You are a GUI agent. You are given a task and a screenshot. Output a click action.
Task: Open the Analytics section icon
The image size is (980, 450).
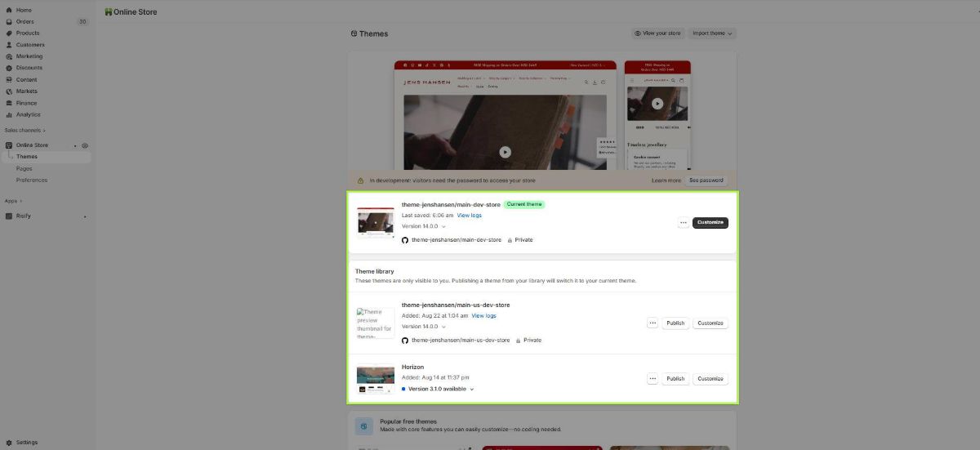click(x=8, y=114)
